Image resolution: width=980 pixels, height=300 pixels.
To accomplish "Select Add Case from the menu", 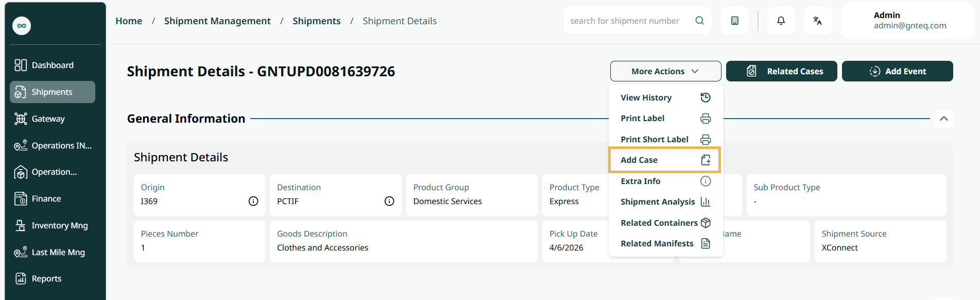I will (x=664, y=160).
